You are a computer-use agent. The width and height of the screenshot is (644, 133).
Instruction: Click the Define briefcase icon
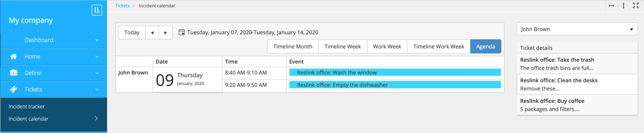[x=13, y=73]
